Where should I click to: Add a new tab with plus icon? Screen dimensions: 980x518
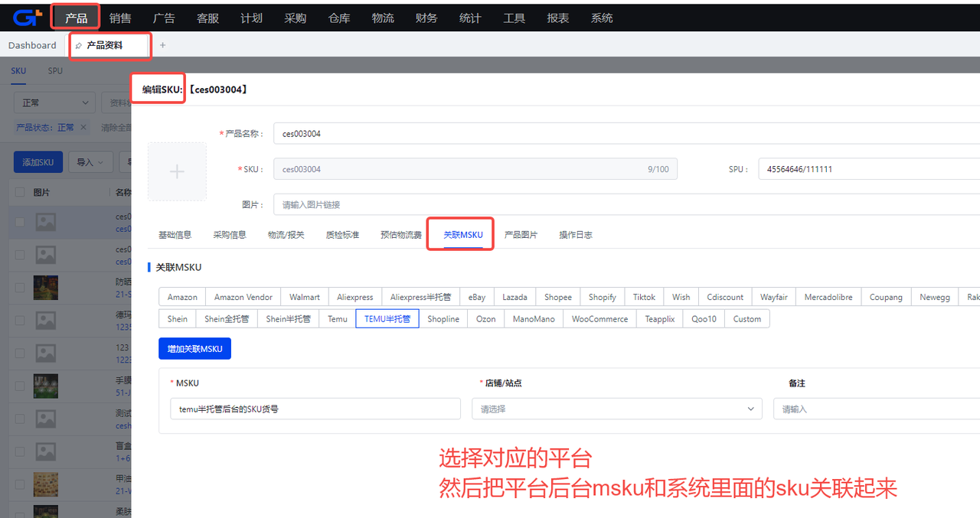(162, 45)
